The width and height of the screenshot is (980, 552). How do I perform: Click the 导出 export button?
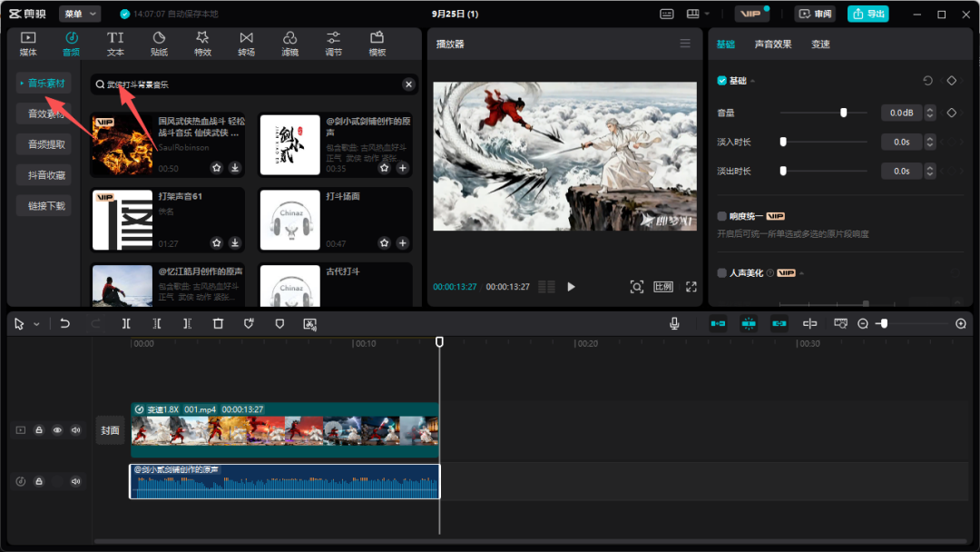[867, 14]
